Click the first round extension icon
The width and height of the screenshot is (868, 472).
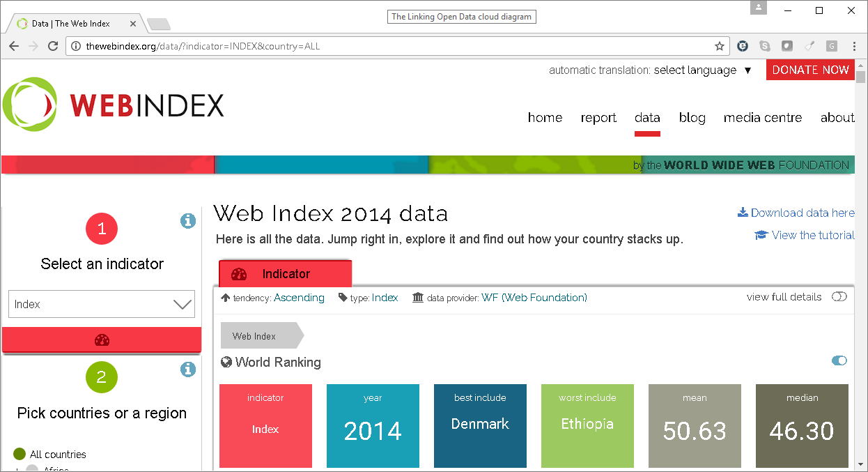tap(743, 46)
